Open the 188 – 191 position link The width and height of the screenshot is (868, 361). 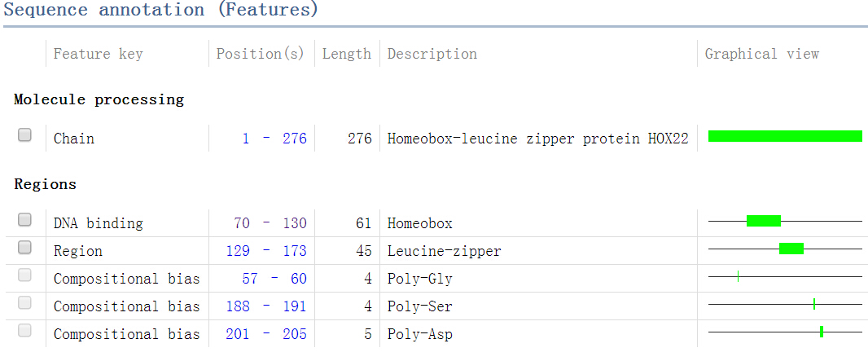(266, 306)
